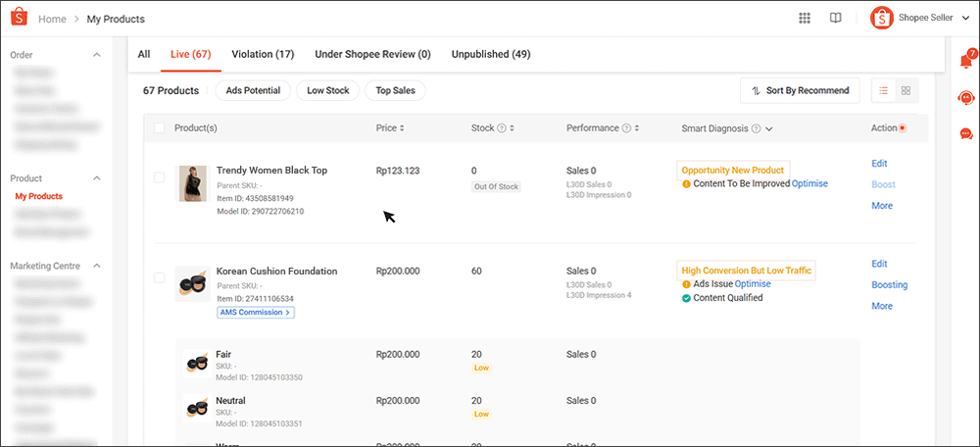Viewport: 980px width, 447px height.
Task: Open the apps grid icon
Action: pos(805,18)
